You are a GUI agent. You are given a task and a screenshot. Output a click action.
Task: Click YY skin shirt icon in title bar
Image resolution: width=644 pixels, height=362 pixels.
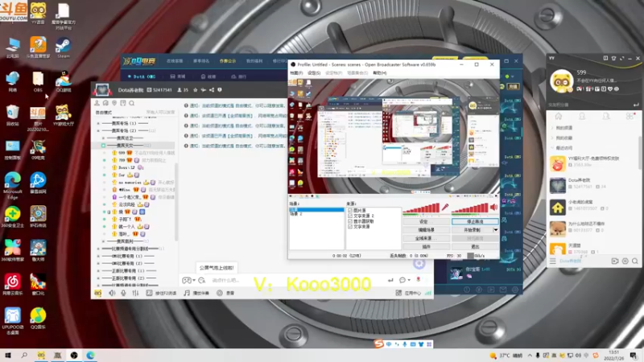(x=613, y=58)
